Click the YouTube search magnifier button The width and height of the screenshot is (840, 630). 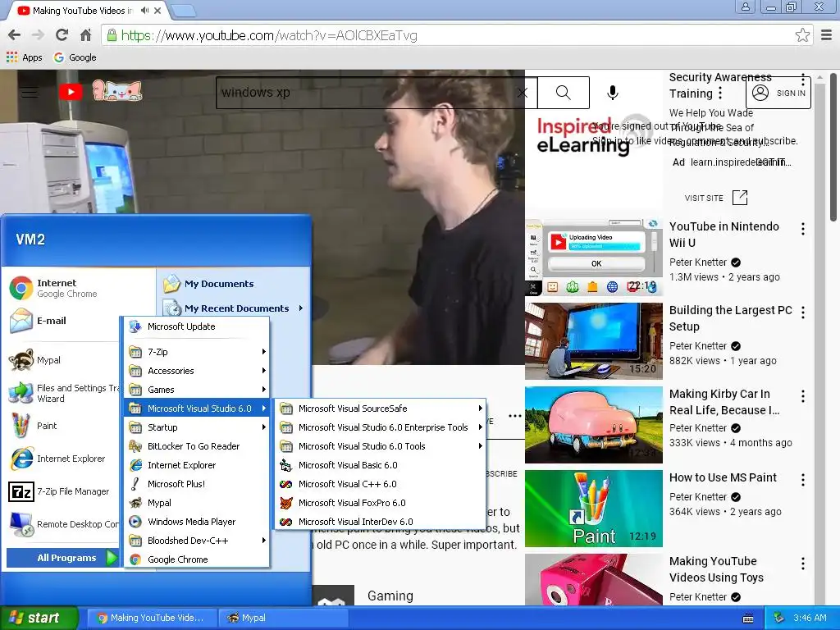click(x=563, y=93)
